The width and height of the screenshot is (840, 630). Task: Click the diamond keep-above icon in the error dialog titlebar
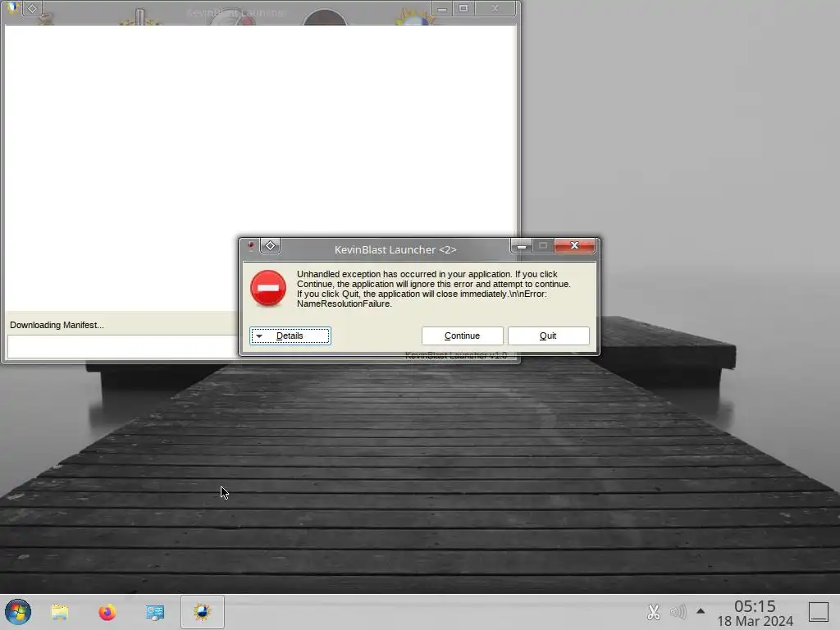[x=270, y=246]
